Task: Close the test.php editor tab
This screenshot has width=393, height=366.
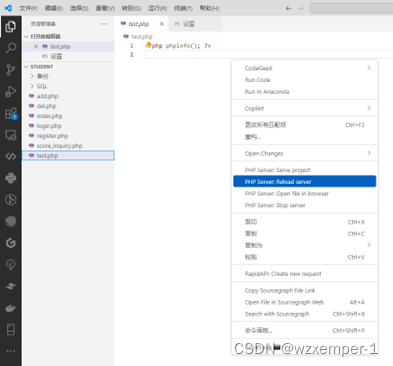Action: click(x=162, y=24)
